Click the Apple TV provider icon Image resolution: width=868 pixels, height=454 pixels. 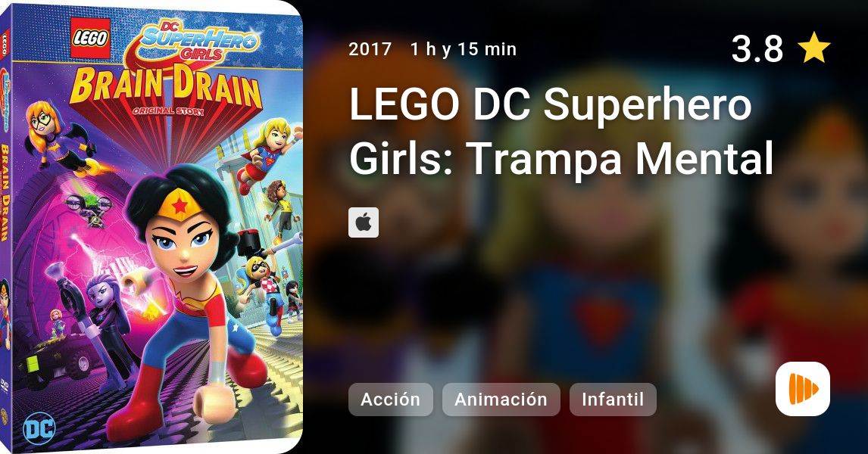tap(363, 222)
